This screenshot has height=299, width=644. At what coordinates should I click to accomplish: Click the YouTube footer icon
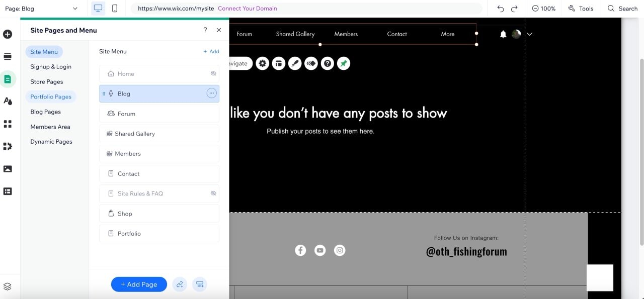point(320,250)
